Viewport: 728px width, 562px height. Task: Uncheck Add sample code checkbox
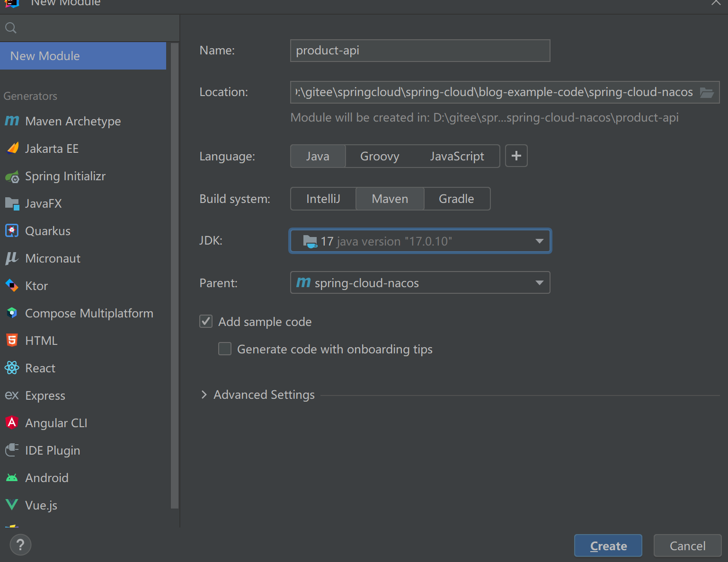[x=206, y=322]
